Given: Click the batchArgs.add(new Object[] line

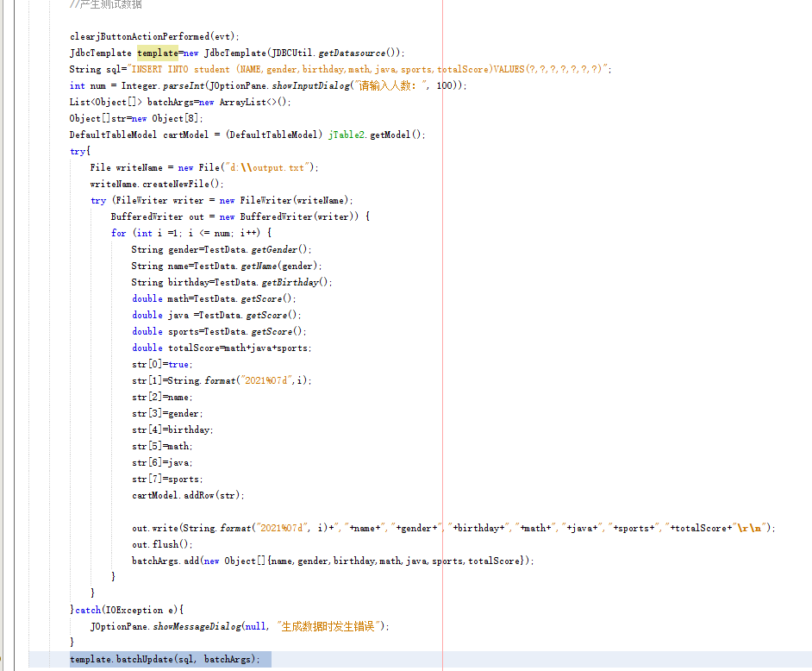Looking at the screenshot, I should (333, 561).
